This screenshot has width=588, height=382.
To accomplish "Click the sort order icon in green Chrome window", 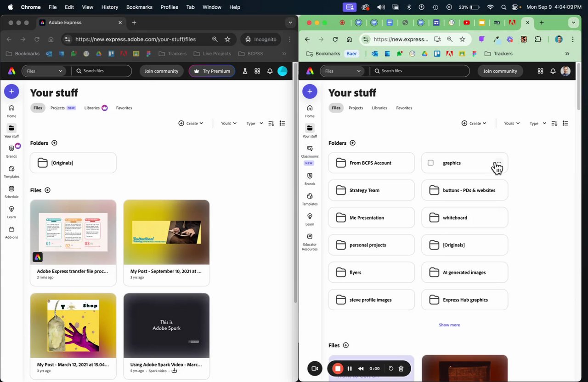I will coord(554,123).
